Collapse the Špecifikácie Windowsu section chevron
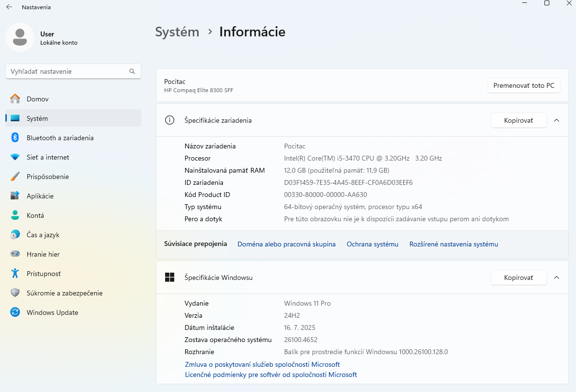 [557, 278]
